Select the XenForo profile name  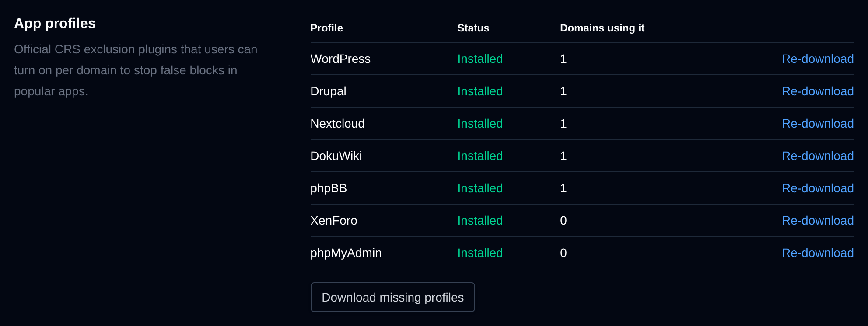(334, 221)
